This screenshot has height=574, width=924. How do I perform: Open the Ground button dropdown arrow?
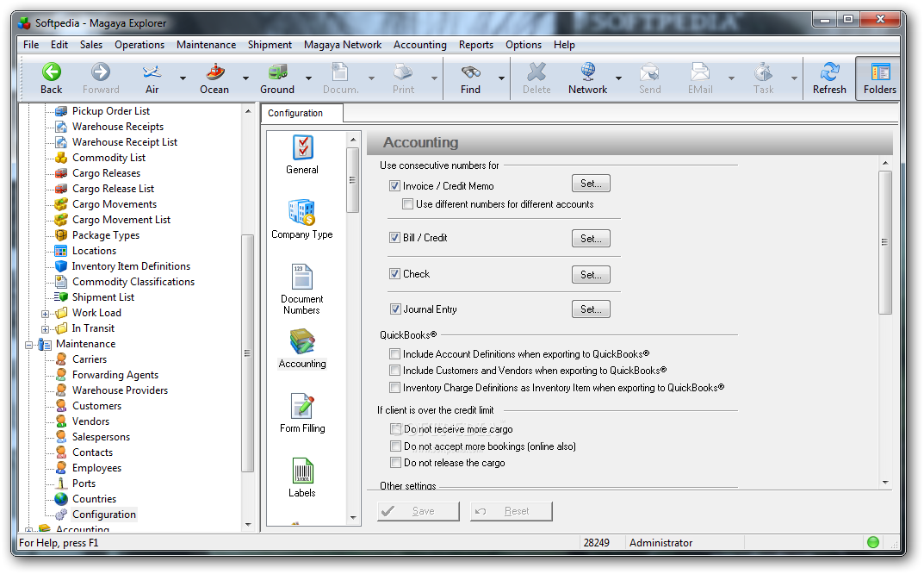pos(308,78)
